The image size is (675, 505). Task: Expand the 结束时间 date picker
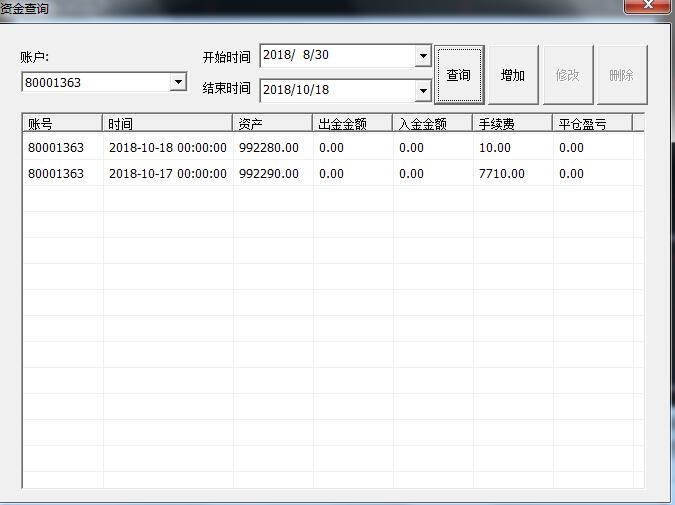[x=423, y=90]
